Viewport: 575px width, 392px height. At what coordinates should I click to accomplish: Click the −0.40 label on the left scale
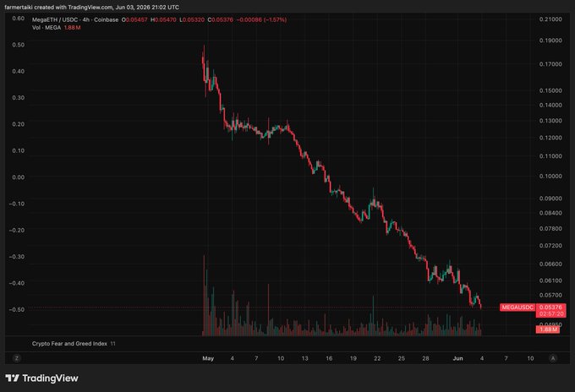point(17,283)
